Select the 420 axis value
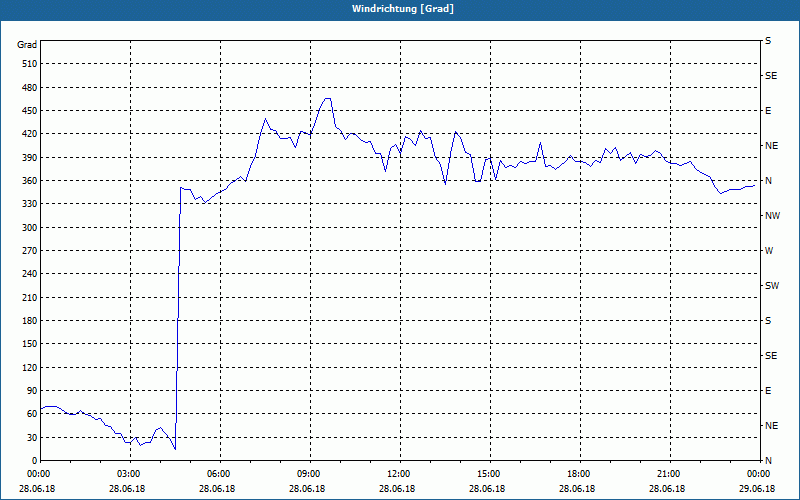 [x=30, y=134]
